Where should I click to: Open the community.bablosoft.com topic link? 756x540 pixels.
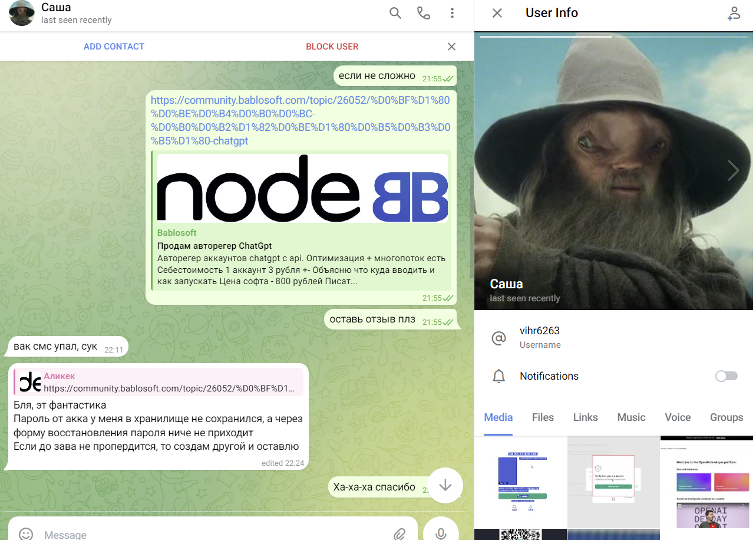300,120
